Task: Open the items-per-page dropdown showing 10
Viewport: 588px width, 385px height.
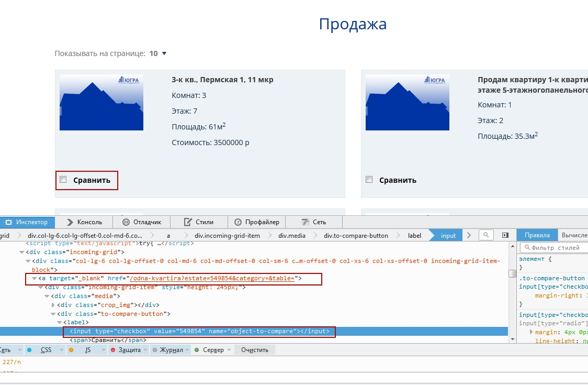Action: coord(158,53)
